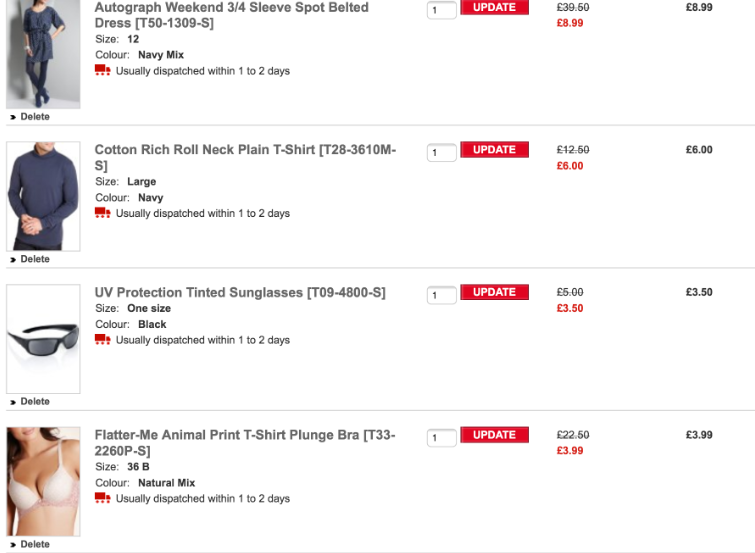Remove the Roll Neck T-Shirt via Delete
Viewport: 755px width, 553px height.
point(34,259)
